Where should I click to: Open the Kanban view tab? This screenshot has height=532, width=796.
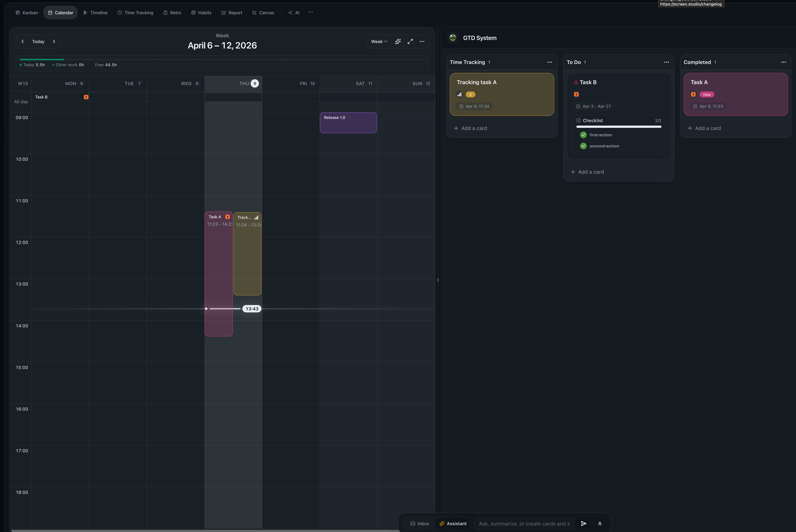tap(26, 13)
